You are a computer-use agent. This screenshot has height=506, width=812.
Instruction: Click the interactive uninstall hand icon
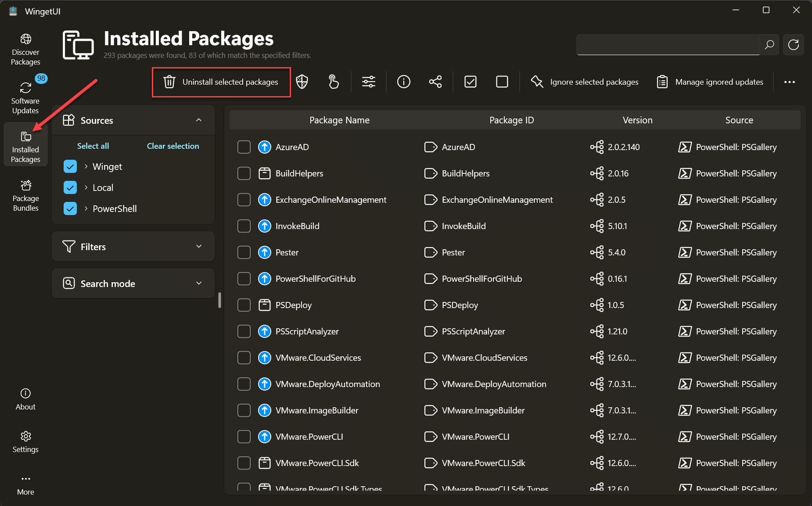click(x=334, y=82)
